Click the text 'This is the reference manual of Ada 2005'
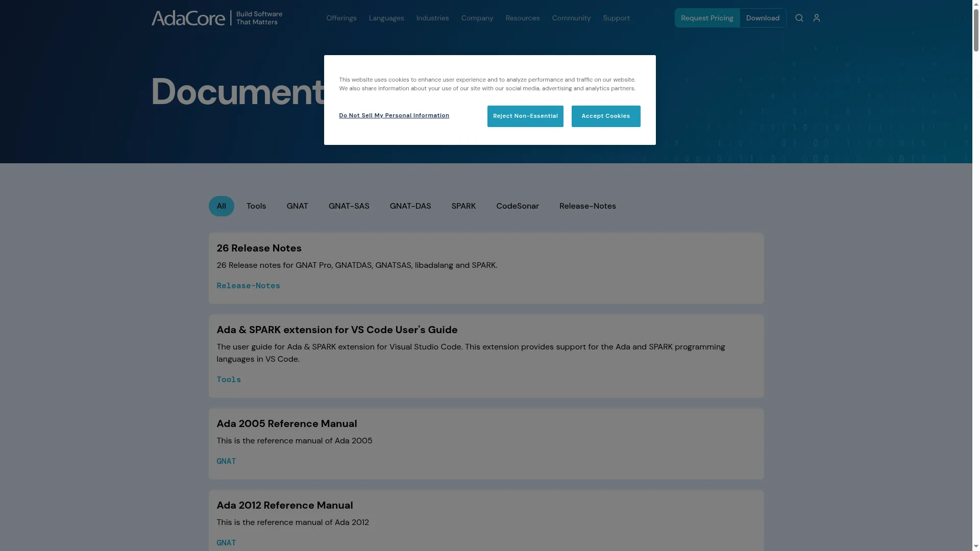 coord(295,441)
